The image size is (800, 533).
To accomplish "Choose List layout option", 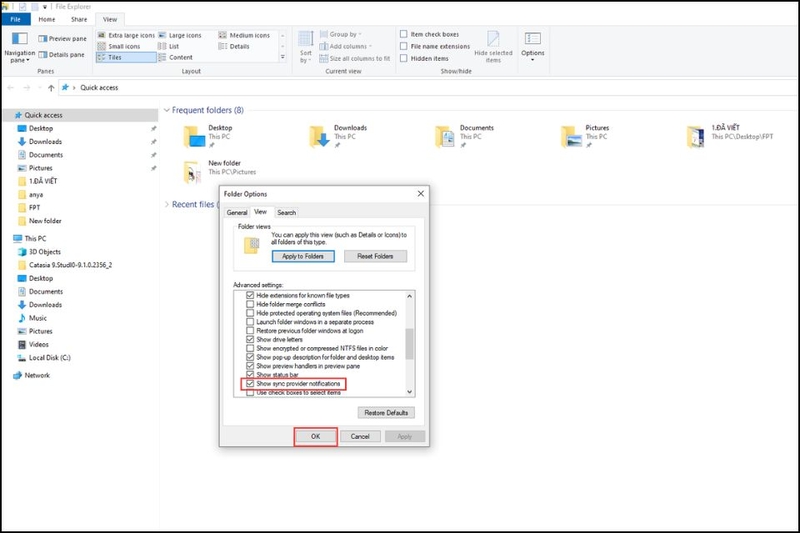I will pos(168,46).
